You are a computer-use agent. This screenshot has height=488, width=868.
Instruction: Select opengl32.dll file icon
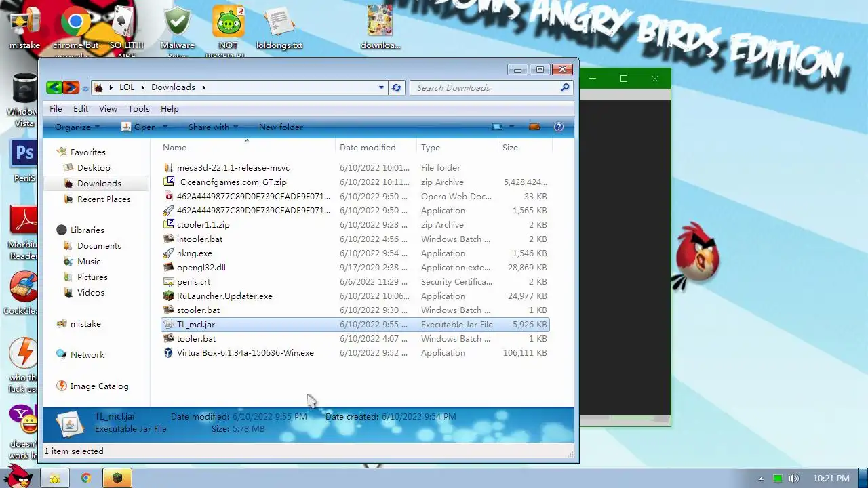(x=169, y=267)
